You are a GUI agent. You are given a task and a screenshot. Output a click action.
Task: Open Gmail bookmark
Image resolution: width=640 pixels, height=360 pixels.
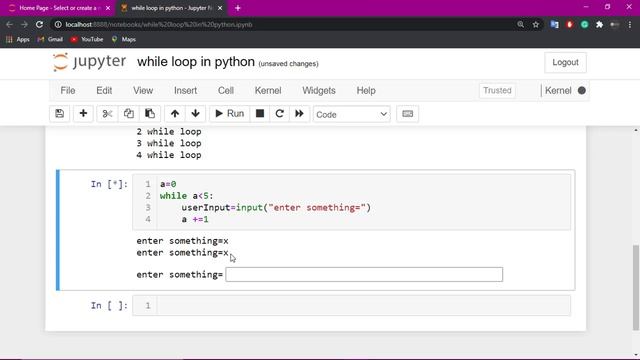(50, 40)
